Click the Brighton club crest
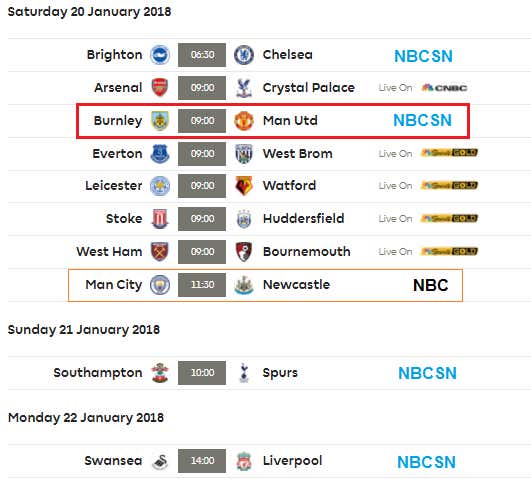This screenshot has height=479, width=531. pyautogui.click(x=160, y=55)
